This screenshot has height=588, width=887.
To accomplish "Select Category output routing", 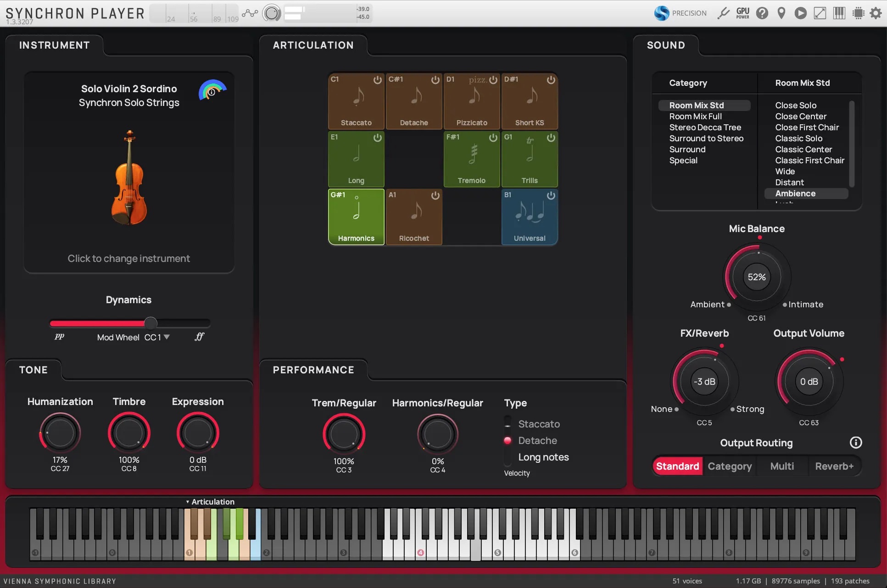I will coord(730,466).
